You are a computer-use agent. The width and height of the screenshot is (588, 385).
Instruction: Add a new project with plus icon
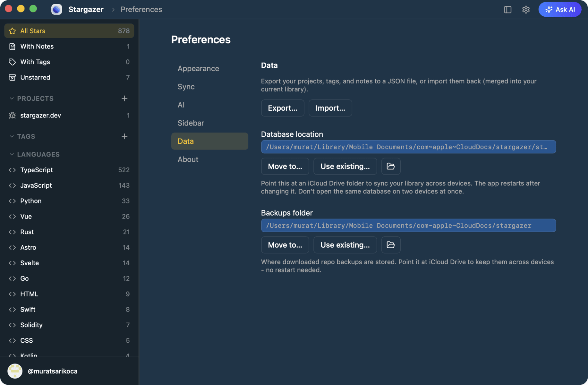pyautogui.click(x=124, y=98)
